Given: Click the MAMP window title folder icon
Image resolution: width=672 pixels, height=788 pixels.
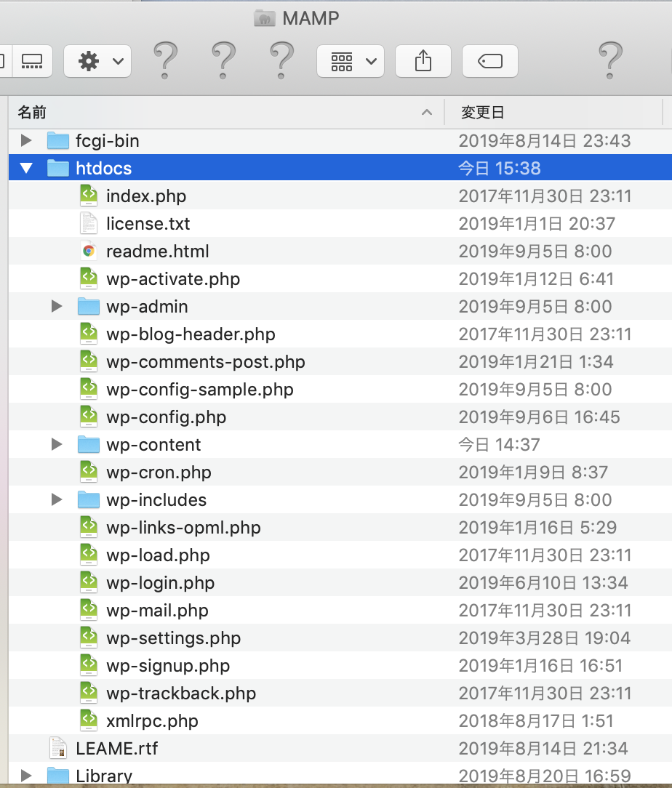Looking at the screenshot, I should [265, 18].
